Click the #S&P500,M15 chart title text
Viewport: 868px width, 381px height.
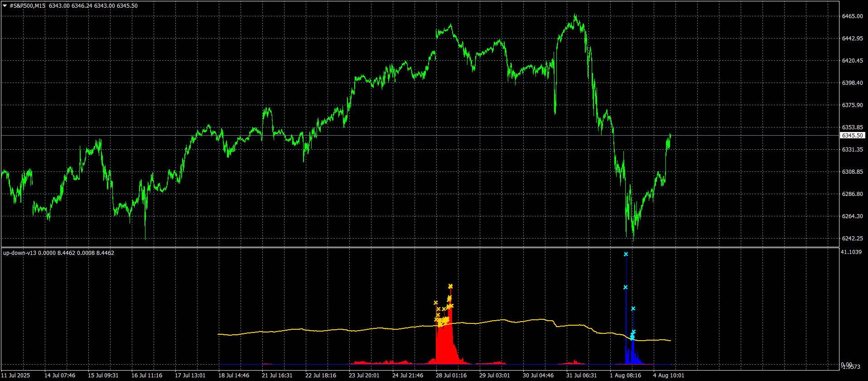[x=28, y=6]
